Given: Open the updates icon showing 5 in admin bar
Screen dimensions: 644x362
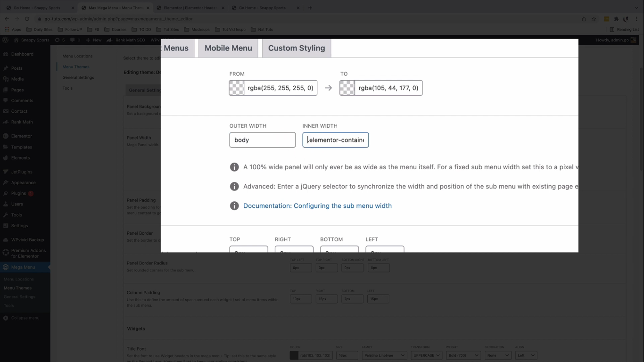Looking at the screenshot, I should coord(59,40).
